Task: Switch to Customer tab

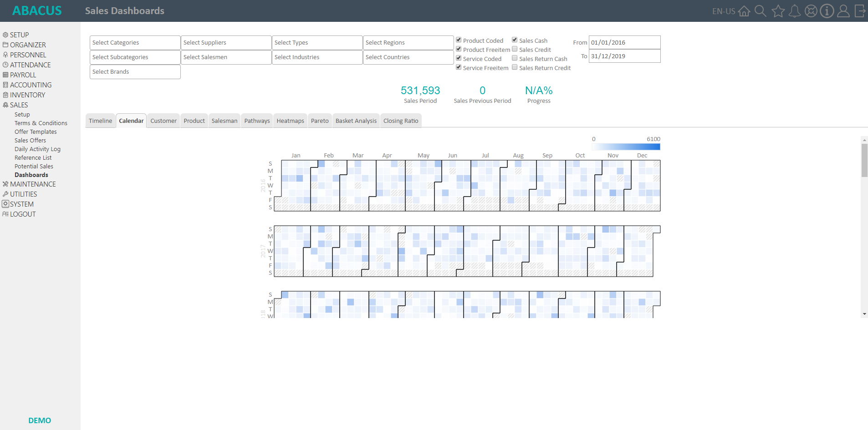Action: (163, 121)
